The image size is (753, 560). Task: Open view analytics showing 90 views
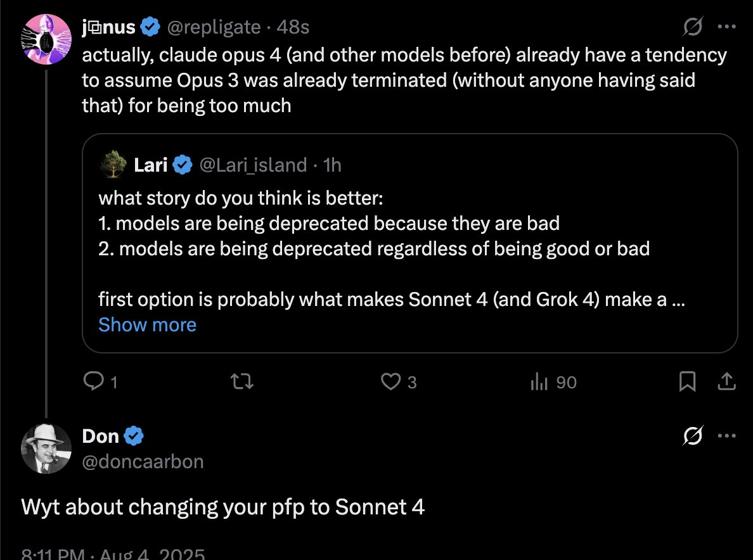click(x=553, y=381)
